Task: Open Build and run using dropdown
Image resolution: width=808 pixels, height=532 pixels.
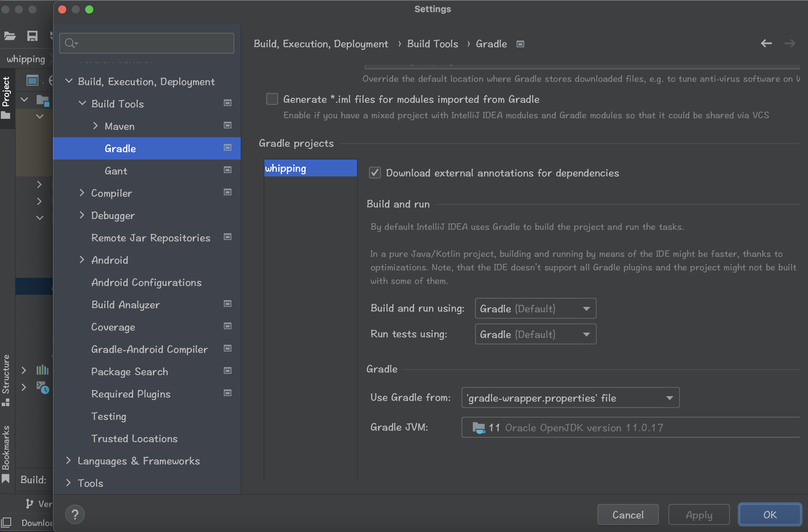Action: point(535,308)
